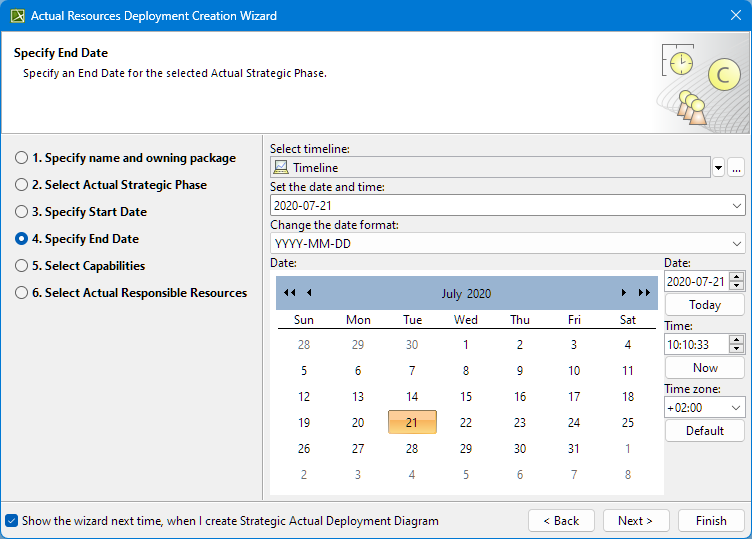Click the browse (...) button beside Timeline
This screenshot has width=752, height=539.
pyautogui.click(x=736, y=168)
